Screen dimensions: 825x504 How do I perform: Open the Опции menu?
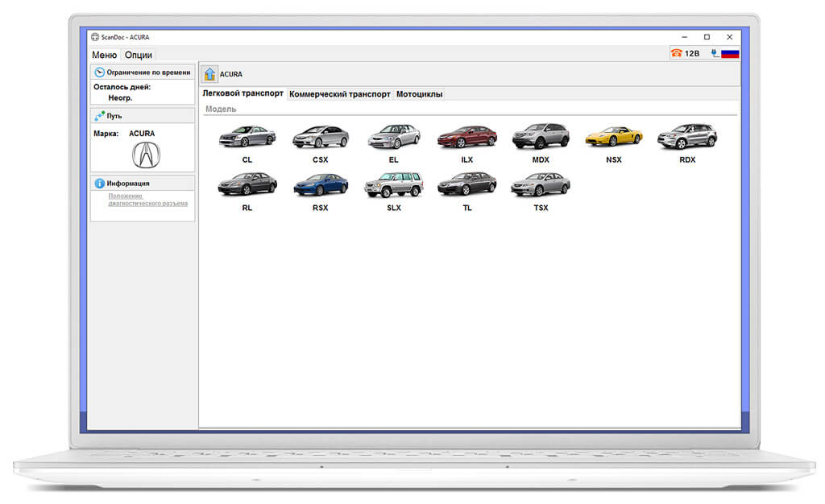click(x=139, y=55)
